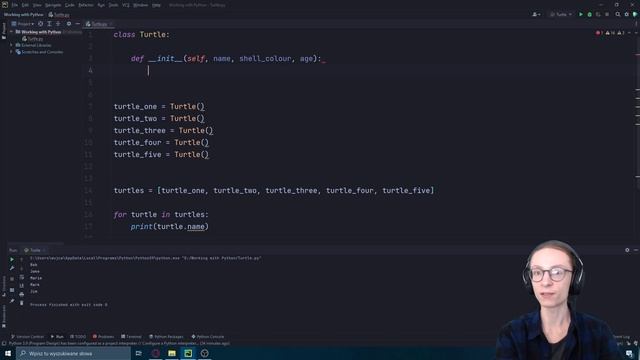The image size is (640, 360).
Task: Click on print(turtle.name) line
Action: 169,227
